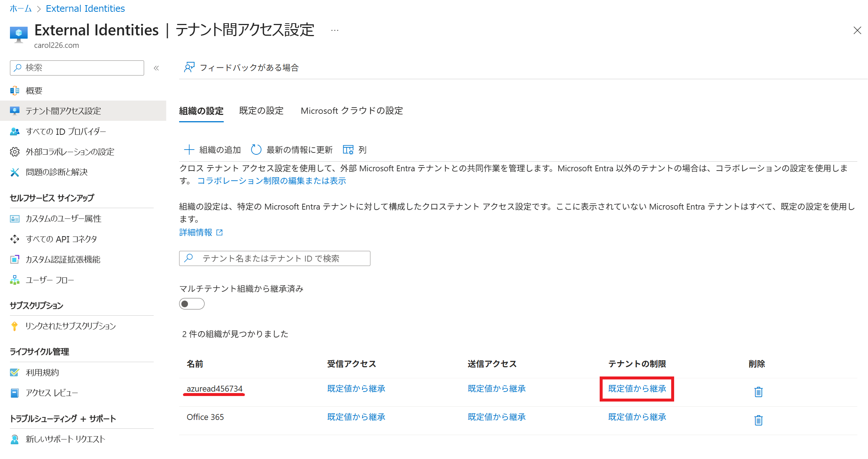Screen dimensions: 868x459
Task: Open Diagnose and solve problems item
Action: click(56, 172)
